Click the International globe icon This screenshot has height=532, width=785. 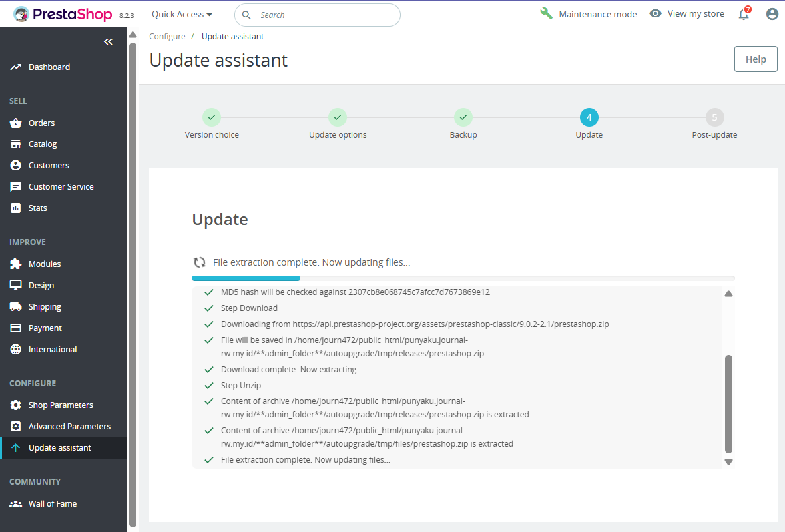(16, 350)
